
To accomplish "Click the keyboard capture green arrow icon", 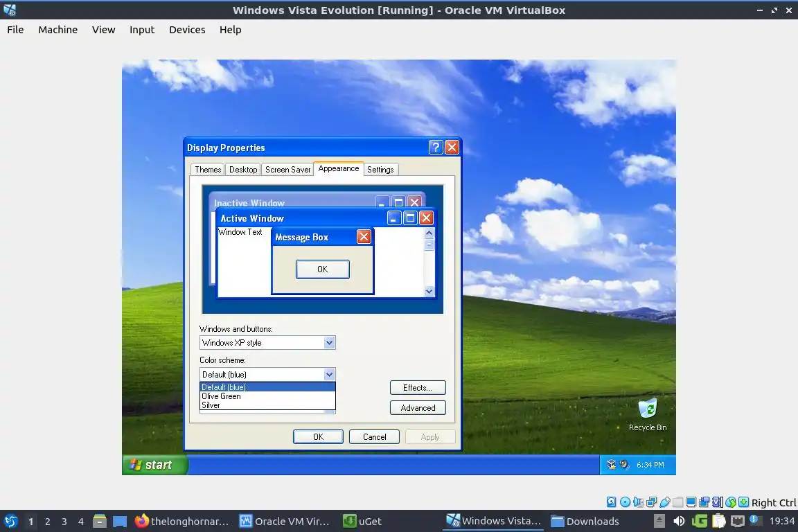I will pyautogui.click(x=743, y=502).
